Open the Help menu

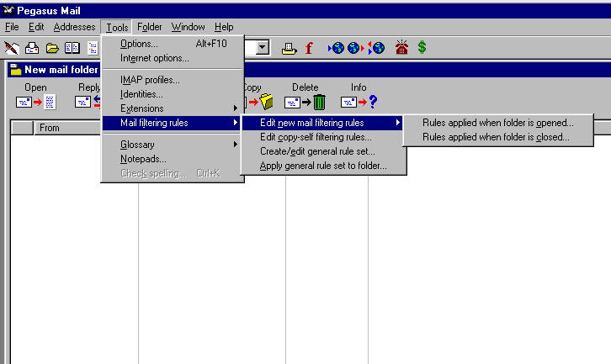click(x=224, y=27)
